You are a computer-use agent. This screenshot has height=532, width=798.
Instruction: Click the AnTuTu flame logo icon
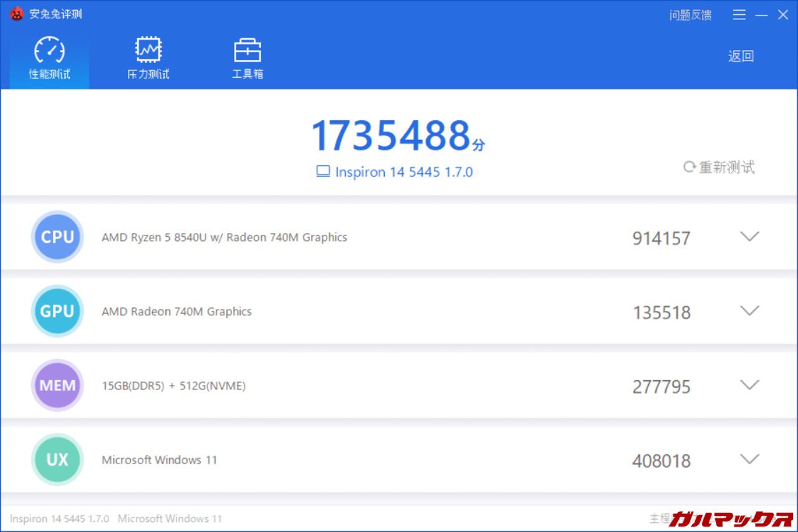point(17,14)
